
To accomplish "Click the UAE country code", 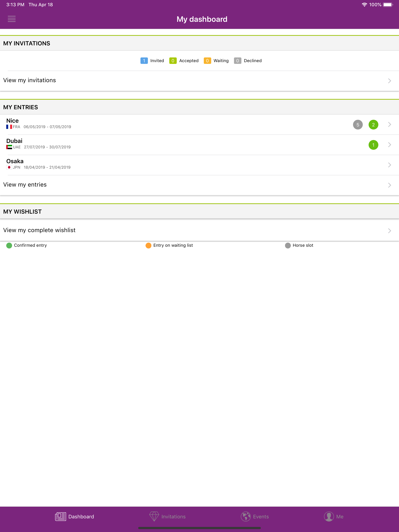I will [17, 147].
